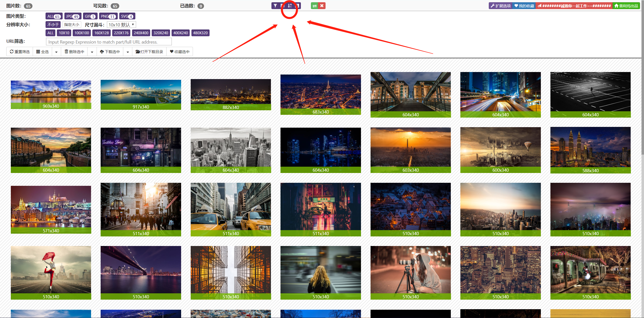Open the 扩展选项 wrench button

tap(500, 6)
